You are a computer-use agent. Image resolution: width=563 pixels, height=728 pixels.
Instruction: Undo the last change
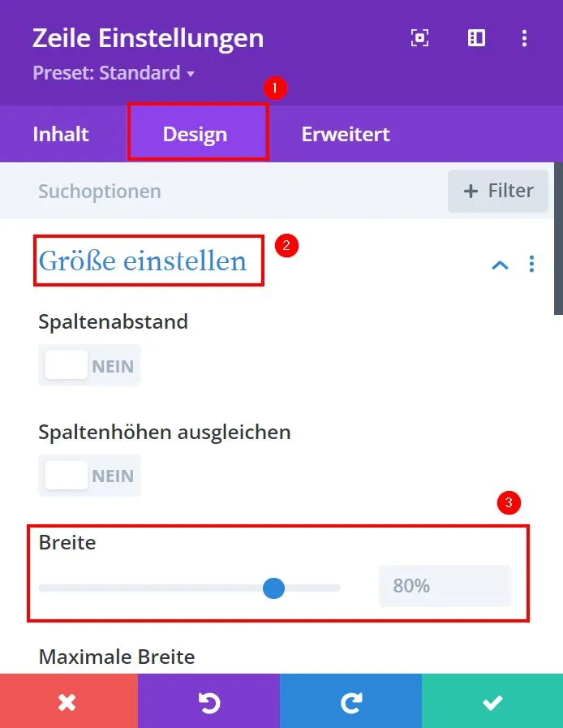[x=208, y=701]
